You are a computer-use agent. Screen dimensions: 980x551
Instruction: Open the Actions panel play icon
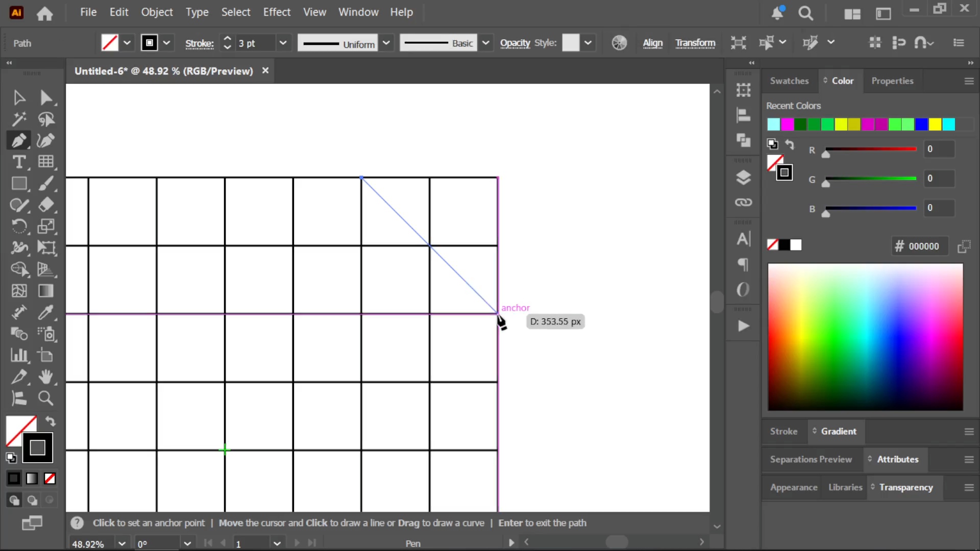[743, 326]
